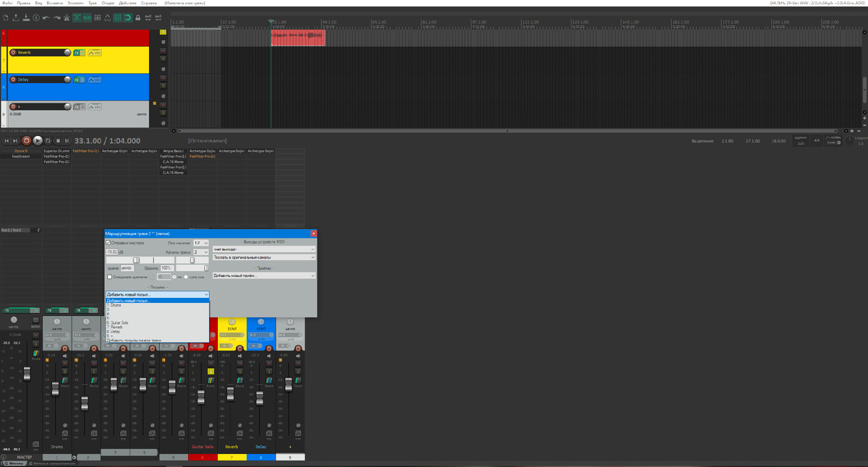
Task: Click the Open project toolbar icon
Action: click(x=16, y=17)
